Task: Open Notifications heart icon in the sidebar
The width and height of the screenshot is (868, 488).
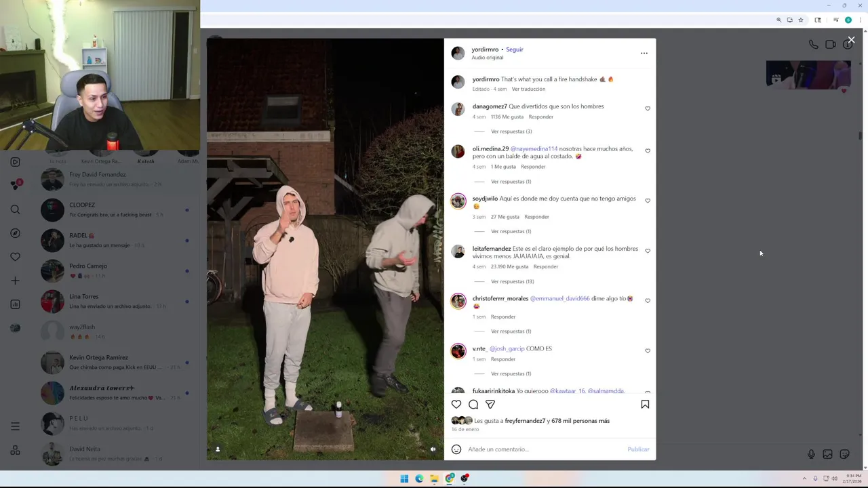Action: (x=15, y=257)
